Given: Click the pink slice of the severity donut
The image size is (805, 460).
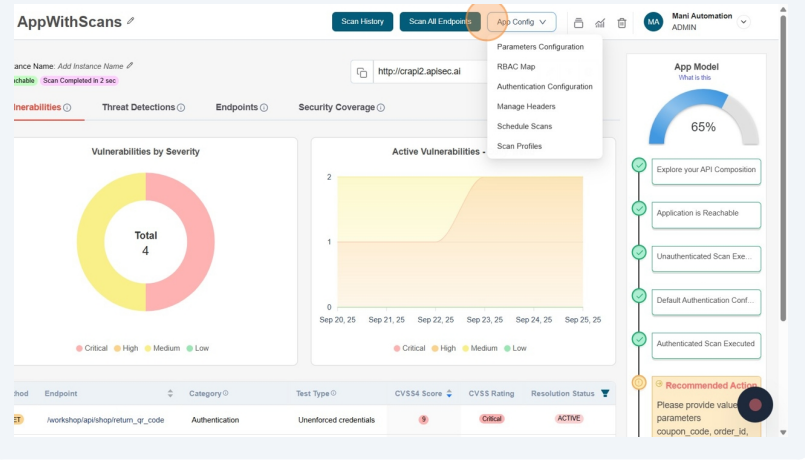Looking at the screenshot, I should (x=185, y=240).
